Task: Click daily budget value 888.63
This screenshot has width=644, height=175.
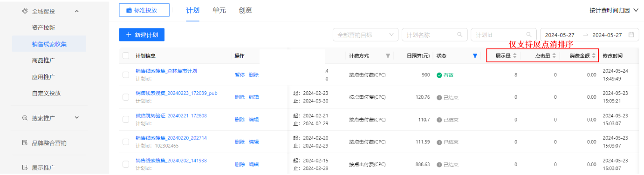Action: click(x=422, y=164)
